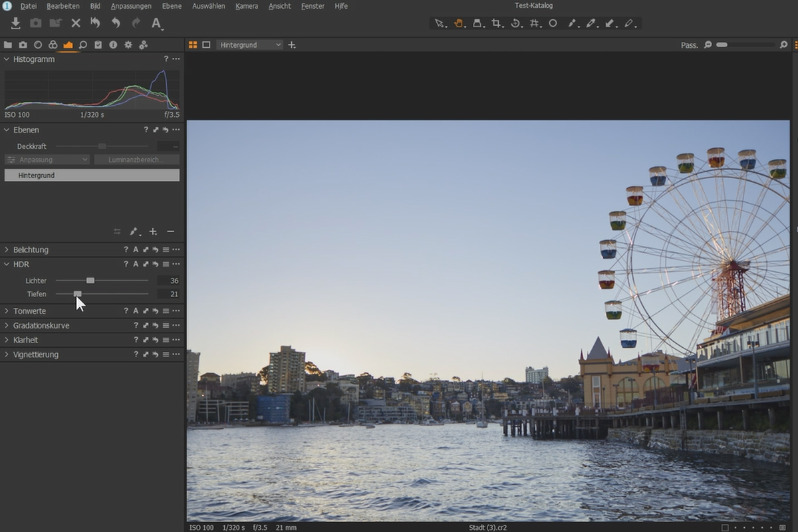This screenshot has height=532, width=798.
Task: Select the Crop tool
Action: 497,23
